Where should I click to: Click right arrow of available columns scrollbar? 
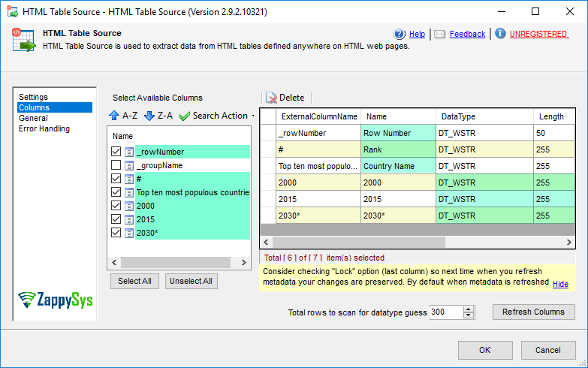click(244, 263)
